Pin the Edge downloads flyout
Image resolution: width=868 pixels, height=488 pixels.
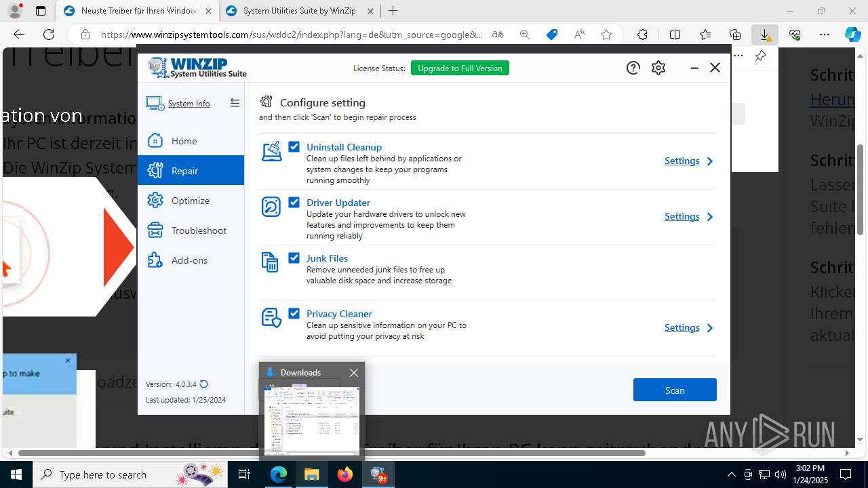click(x=760, y=56)
